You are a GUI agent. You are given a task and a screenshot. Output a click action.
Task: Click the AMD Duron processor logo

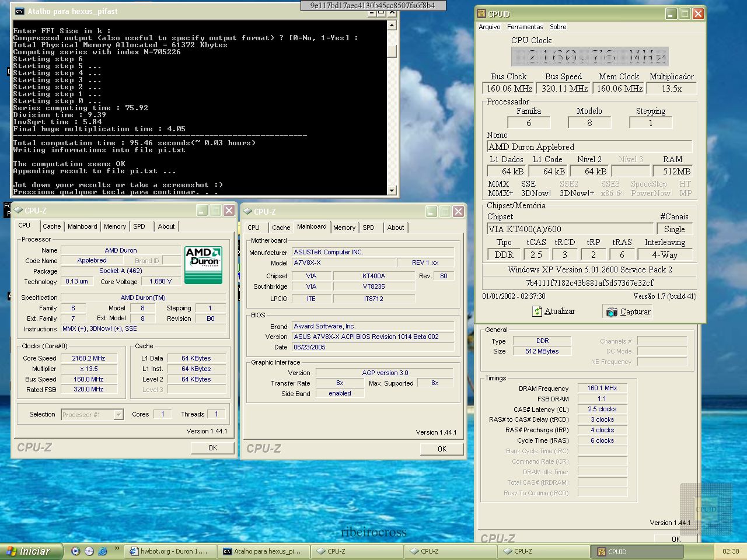[204, 265]
